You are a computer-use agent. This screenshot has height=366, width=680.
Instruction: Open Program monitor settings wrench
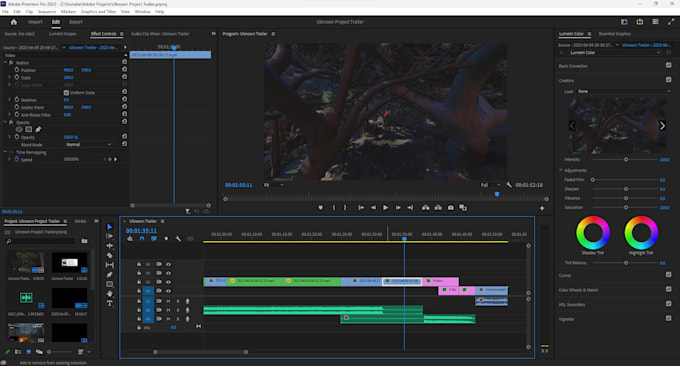pyautogui.click(x=509, y=185)
